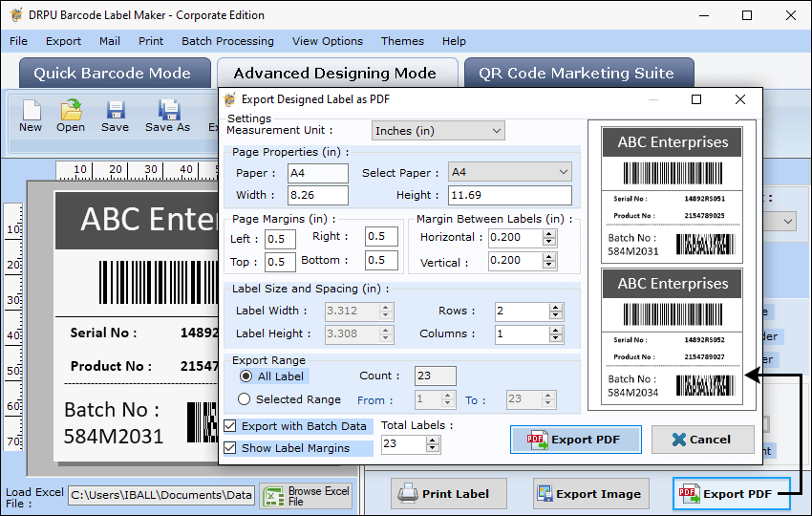Image resolution: width=812 pixels, height=516 pixels.
Task: Open the View Options menu
Action: point(328,41)
